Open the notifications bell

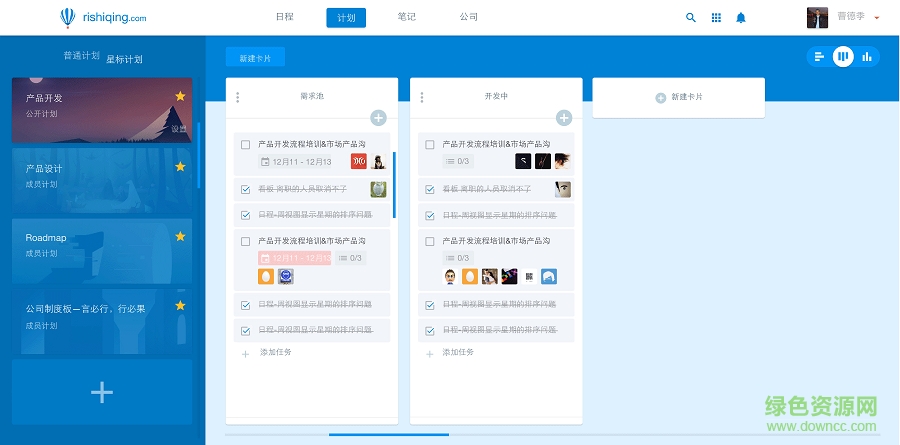(x=741, y=17)
